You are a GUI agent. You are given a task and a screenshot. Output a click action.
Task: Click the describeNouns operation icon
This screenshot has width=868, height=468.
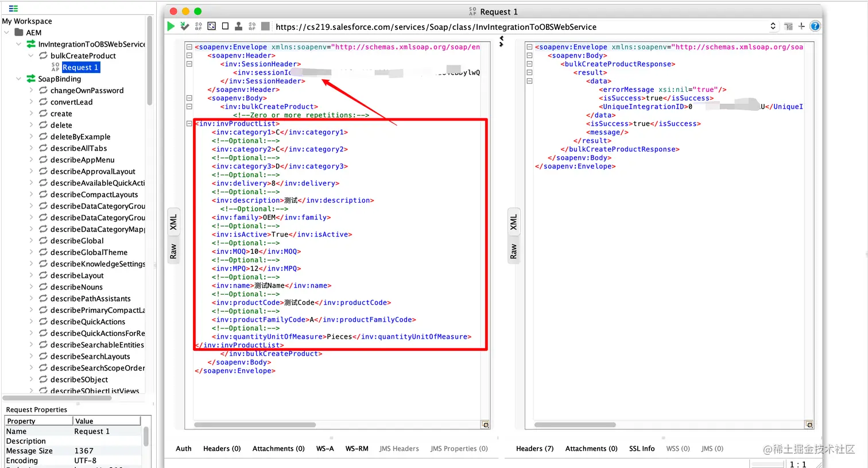click(x=43, y=287)
